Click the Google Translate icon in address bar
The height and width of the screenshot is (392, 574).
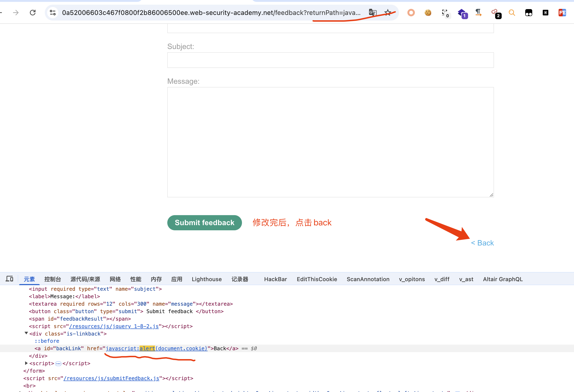(372, 12)
